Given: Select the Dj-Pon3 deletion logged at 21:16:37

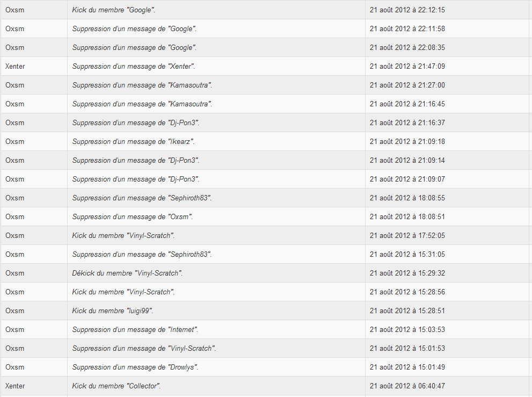Looking at the screenshot, I should coord(135,122).
